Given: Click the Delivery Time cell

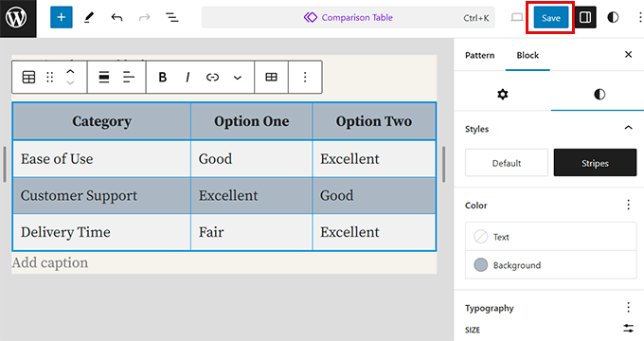Looking at the screenshot, I should pyautogui.click(x=102, y=232).
